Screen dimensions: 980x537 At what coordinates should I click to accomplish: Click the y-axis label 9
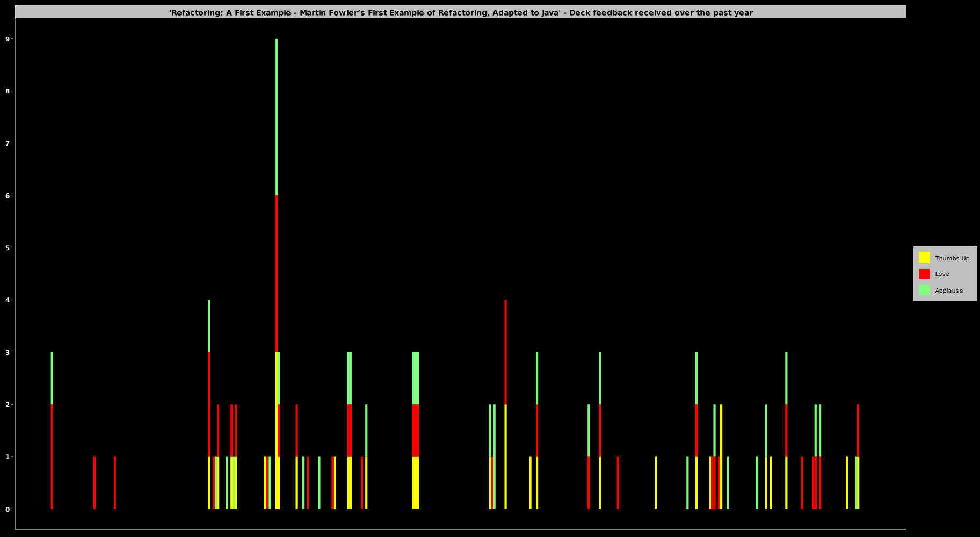point(8,39)
